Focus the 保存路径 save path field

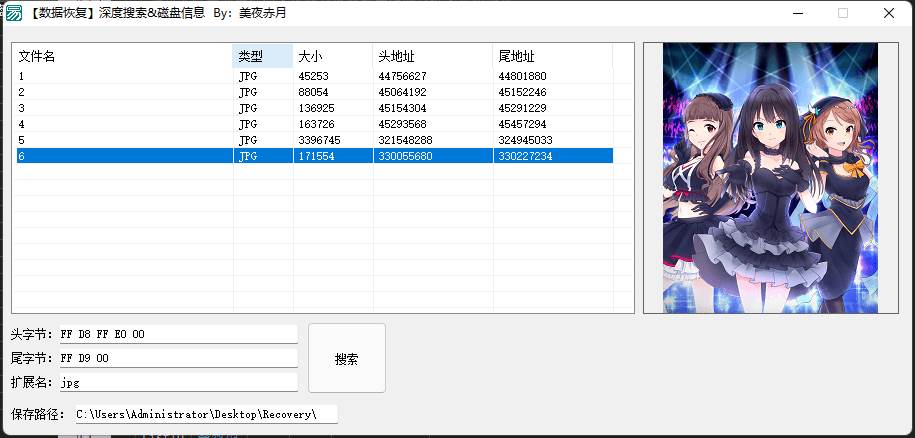pyautogui.click(x=207, y=414)
